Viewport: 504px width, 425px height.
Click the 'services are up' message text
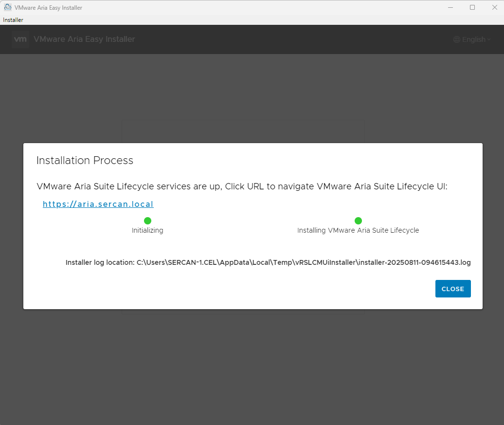click(242, 186)
